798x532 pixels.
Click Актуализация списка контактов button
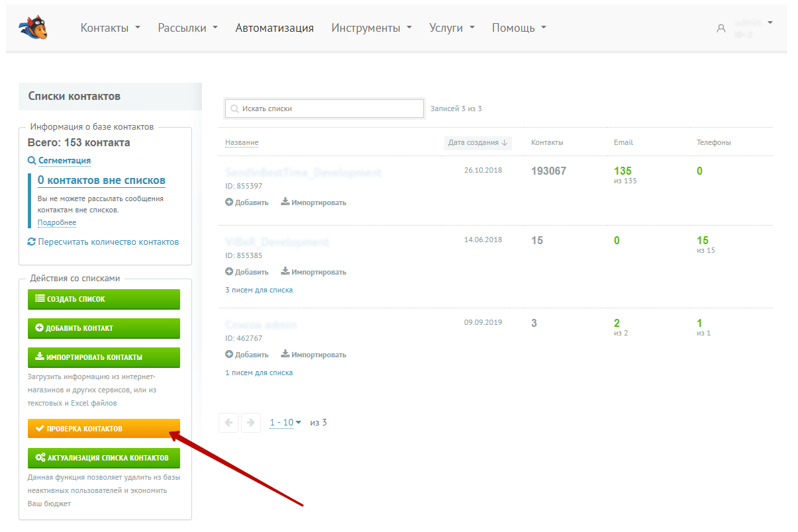point(104,458)
